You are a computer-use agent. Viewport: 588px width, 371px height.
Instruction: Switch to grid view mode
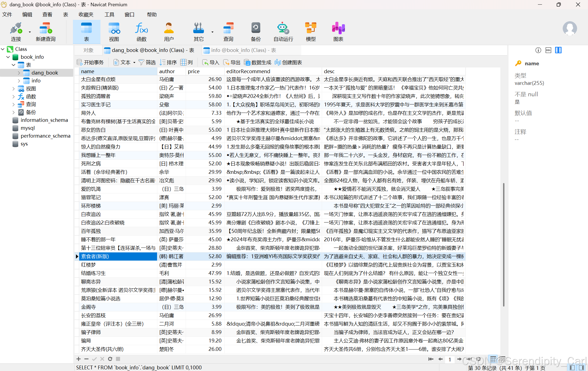coord(493,359)
